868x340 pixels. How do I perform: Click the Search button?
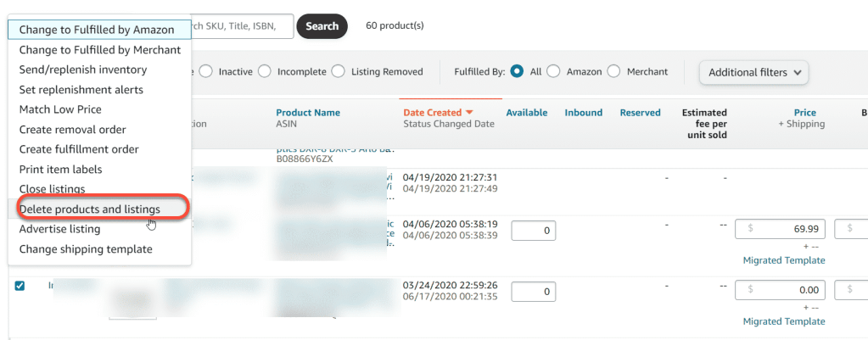pyautogui.click(x=322, y=26)
